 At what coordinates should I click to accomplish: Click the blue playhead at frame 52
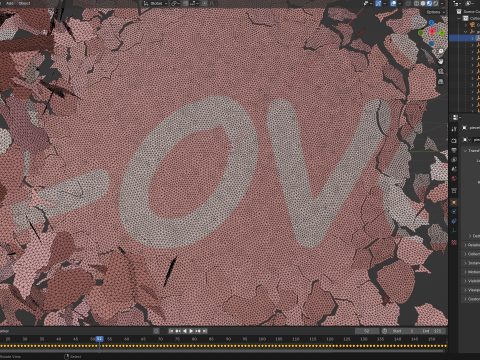99,339
